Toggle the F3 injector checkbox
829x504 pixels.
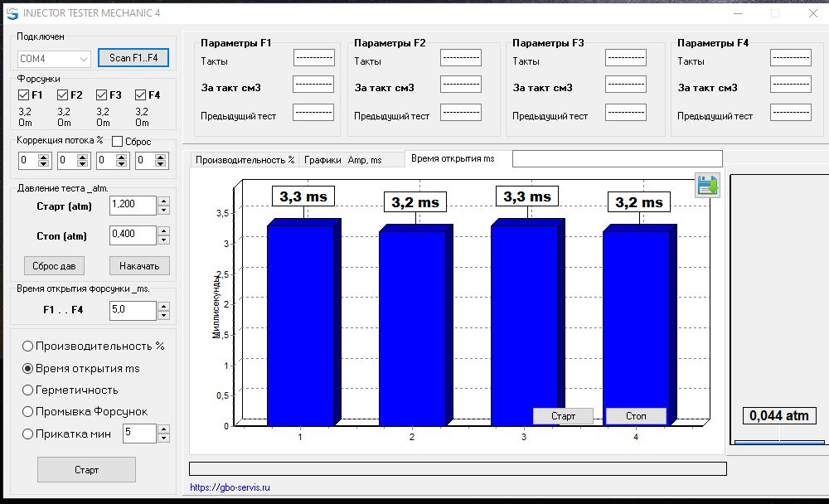pyautogui.click(x=102, y=95)
